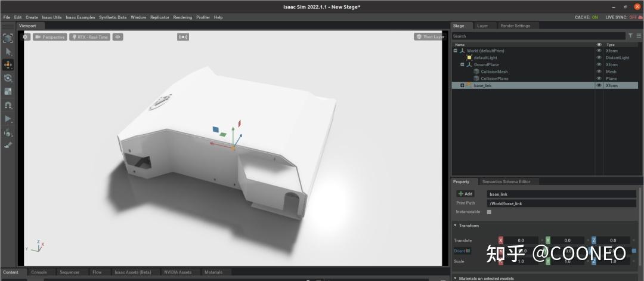Click the Translate Y value field
The image size is (644, 281).
pos(567,240)
